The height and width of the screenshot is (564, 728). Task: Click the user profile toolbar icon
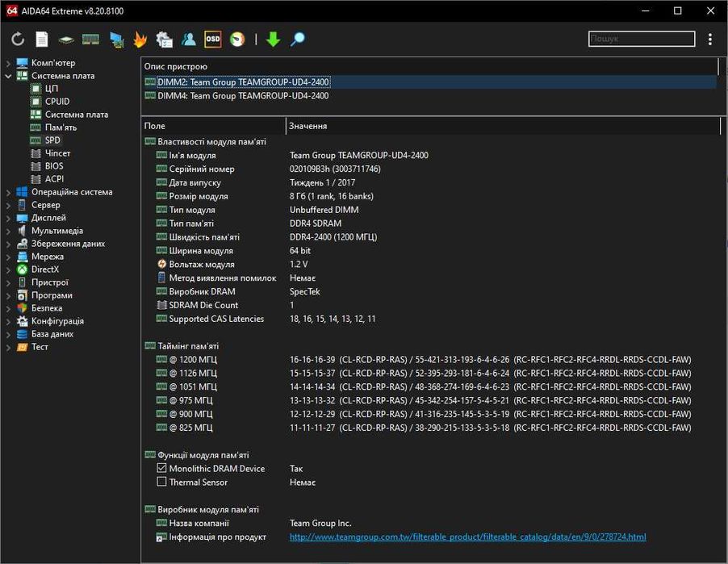(188, 40)
